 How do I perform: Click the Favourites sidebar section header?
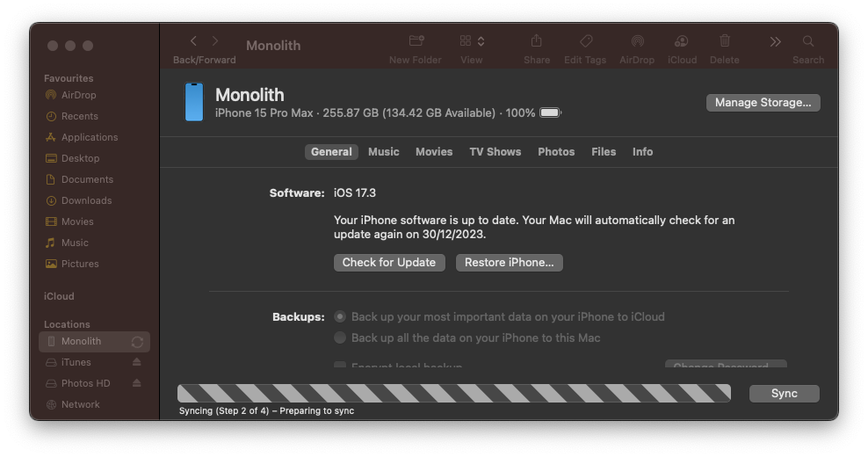(69, 78)
